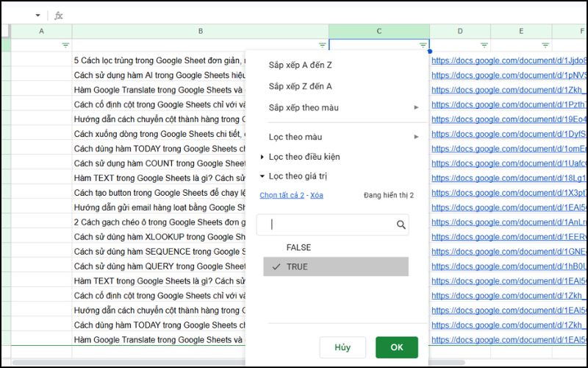The width and height of the screenshot is (588, 368).
Task: Open the docs link containing 1omE
Action: tap(509, 149)
